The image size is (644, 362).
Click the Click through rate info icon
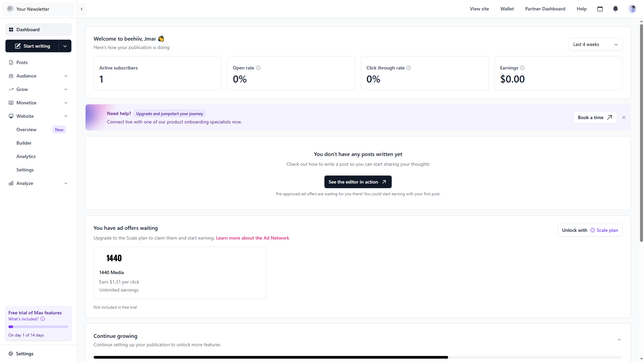pos(409,68)
